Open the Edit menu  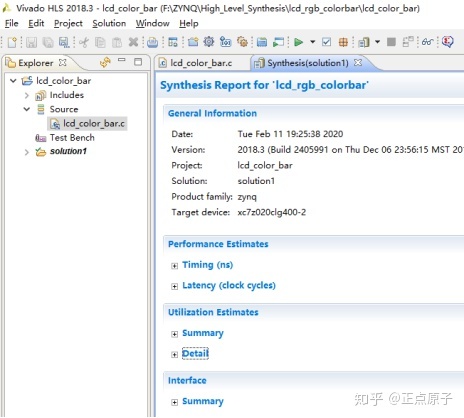pyautogui.click(x=36, y=23)
